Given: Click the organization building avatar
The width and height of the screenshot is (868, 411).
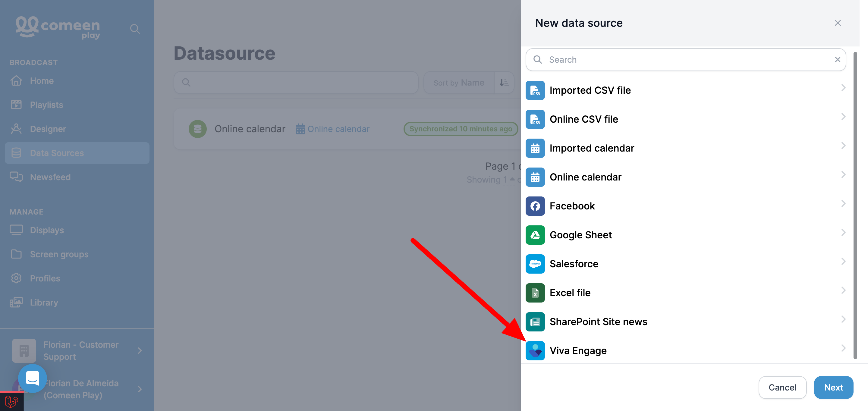Looking at the screenshot, I should coord(24,351).
